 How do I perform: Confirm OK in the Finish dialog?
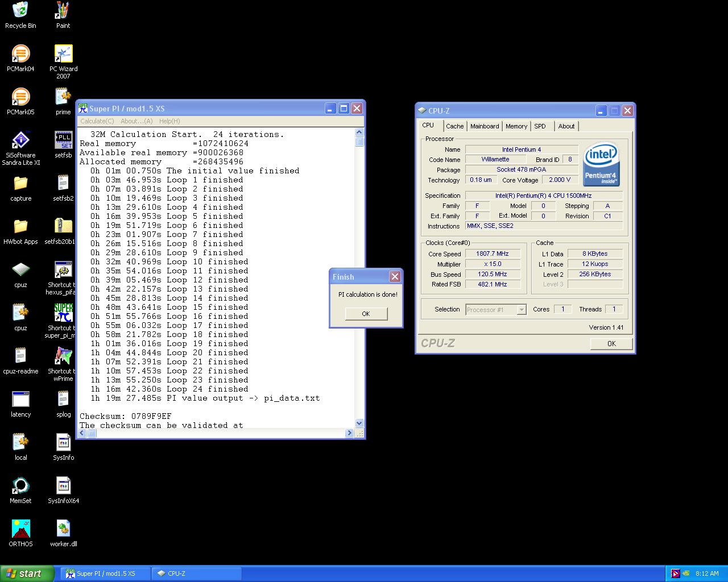366,314
